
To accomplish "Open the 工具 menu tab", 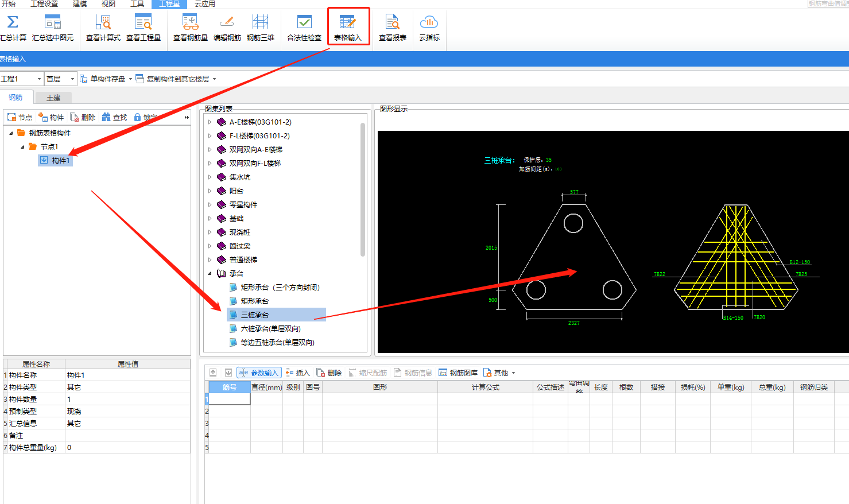I will [137, 4].
